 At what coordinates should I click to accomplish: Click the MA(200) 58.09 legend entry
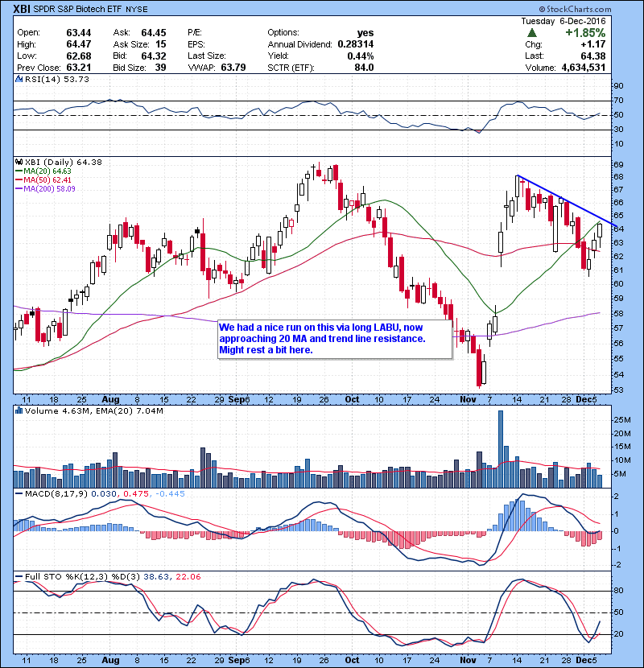[45, 188]
